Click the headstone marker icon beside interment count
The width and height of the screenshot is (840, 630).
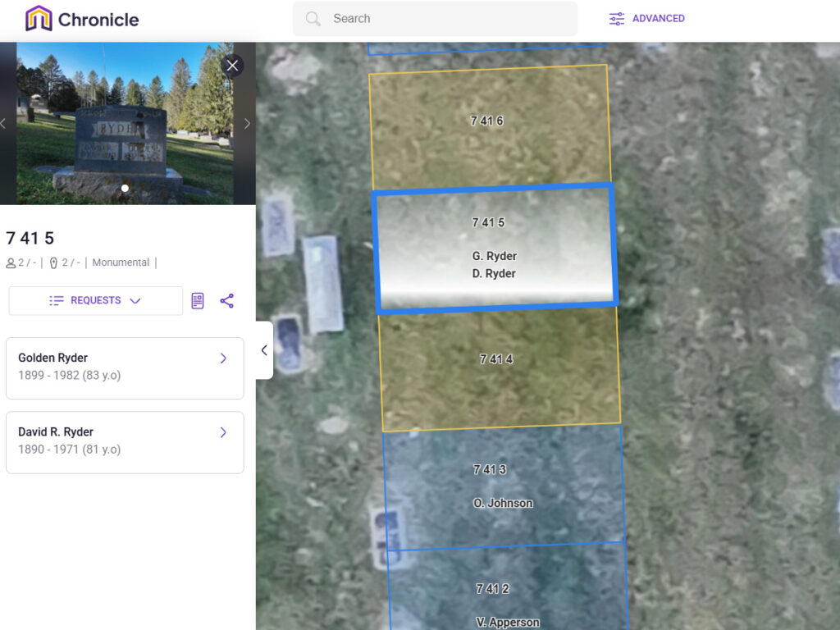tap(53, 262)
